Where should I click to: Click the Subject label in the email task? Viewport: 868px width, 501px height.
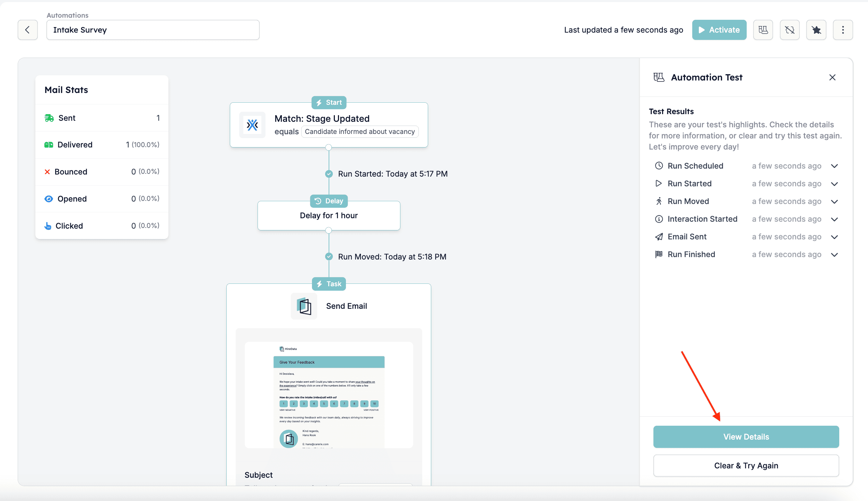coord(259,475)
